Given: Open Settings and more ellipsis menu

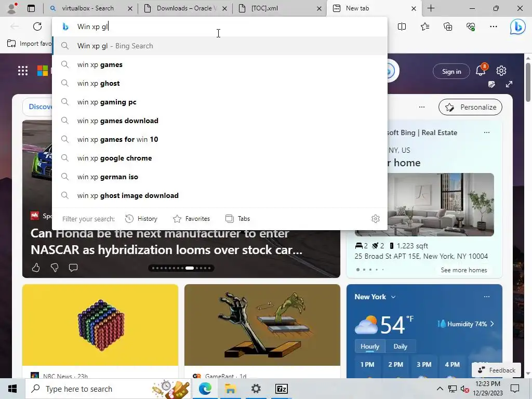Looking at the screenshot, I should 494,26.
